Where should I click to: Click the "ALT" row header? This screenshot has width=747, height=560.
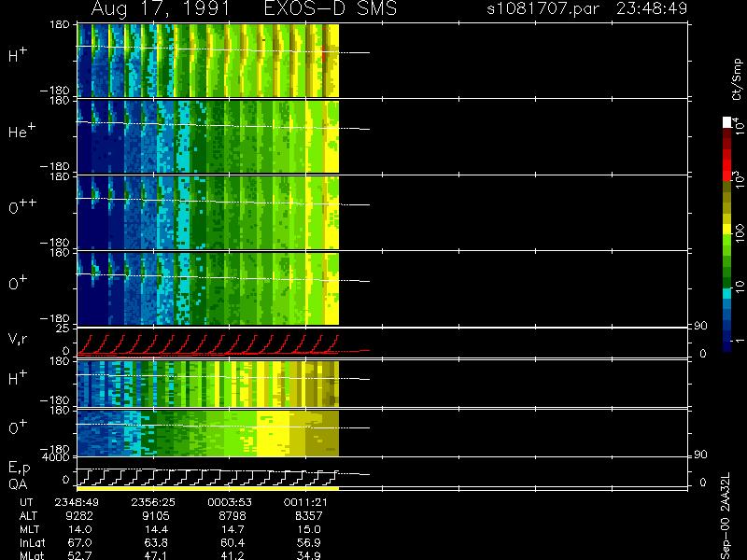(x=28, y=516)
